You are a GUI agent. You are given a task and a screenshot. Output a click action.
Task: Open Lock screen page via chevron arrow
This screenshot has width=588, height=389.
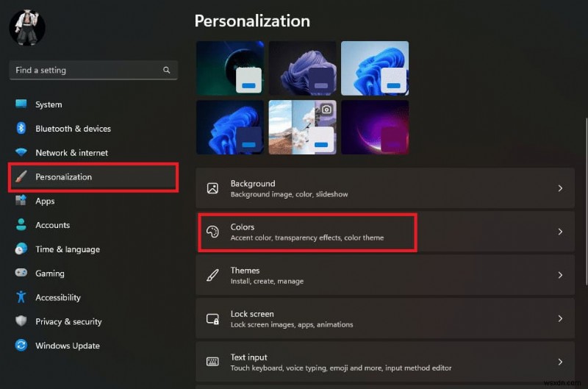(560, 319)
